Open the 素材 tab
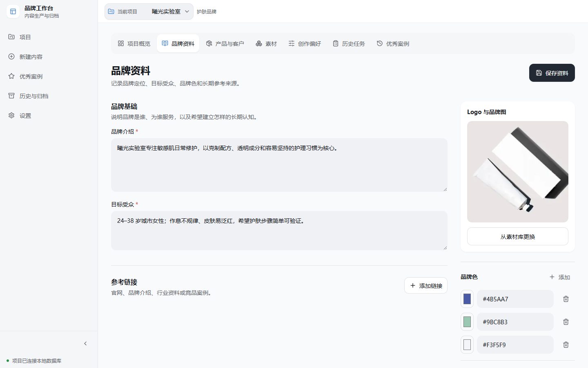Viewport: 588px width, 368px height. [266, 43]
